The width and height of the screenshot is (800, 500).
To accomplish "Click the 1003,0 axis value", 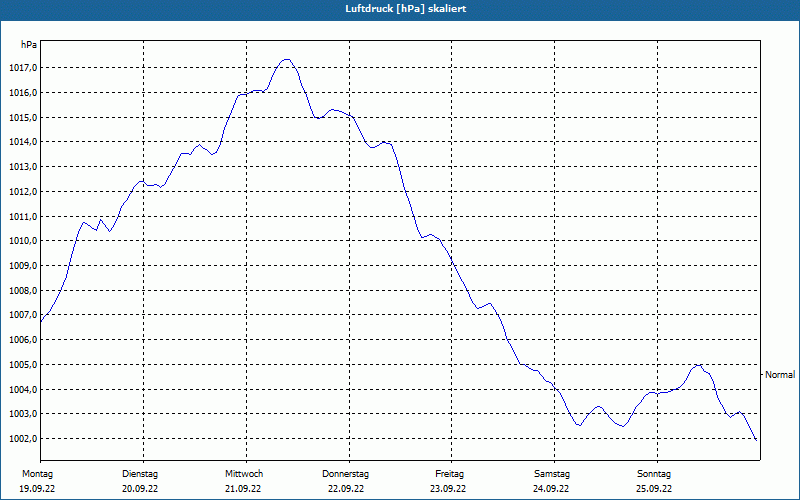I will tap(23, 414).
